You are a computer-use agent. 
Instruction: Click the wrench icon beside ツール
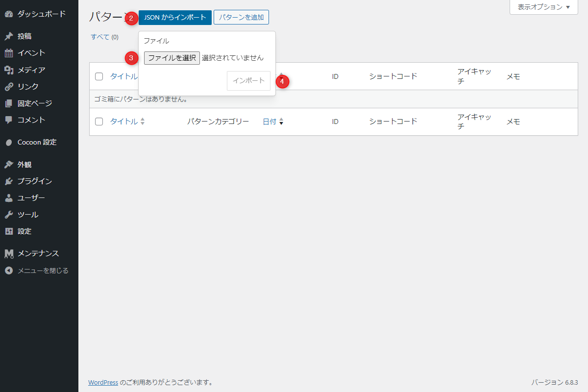pos(9,215)
